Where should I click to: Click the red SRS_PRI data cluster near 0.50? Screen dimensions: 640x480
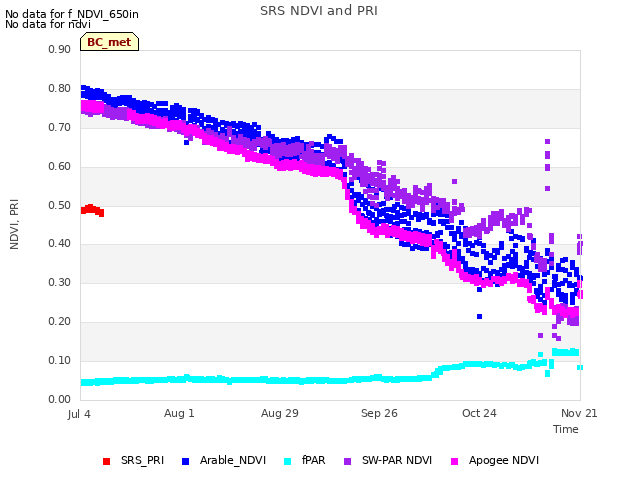92,210
